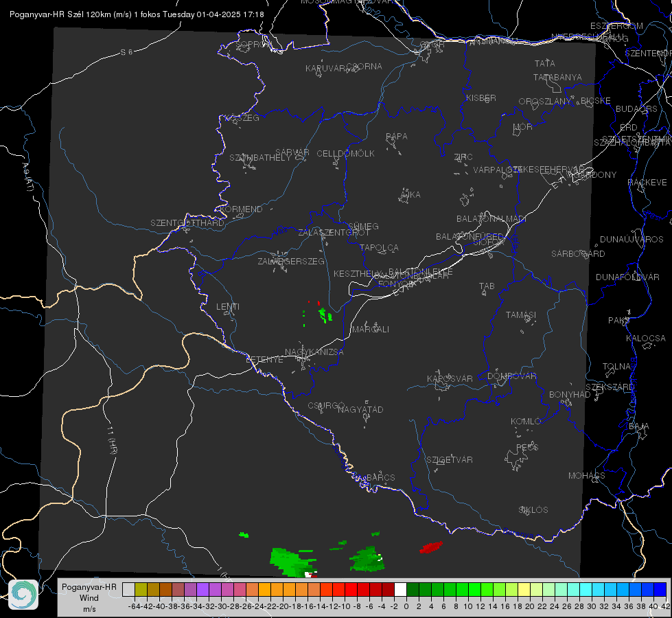Click the RACKEVE city label
Viewport: 672px width, 618px height.
tap(647, 182)
